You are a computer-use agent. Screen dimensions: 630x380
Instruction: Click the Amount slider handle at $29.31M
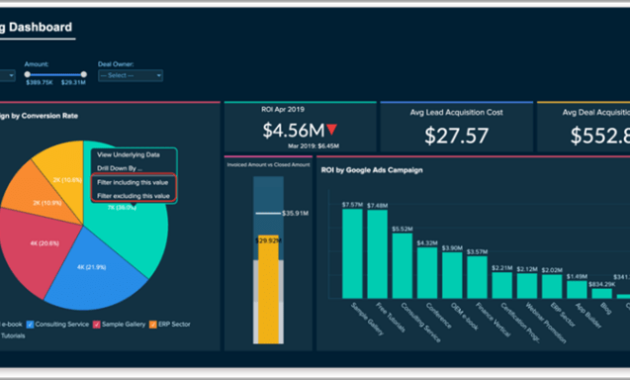[x=84, y=74]
